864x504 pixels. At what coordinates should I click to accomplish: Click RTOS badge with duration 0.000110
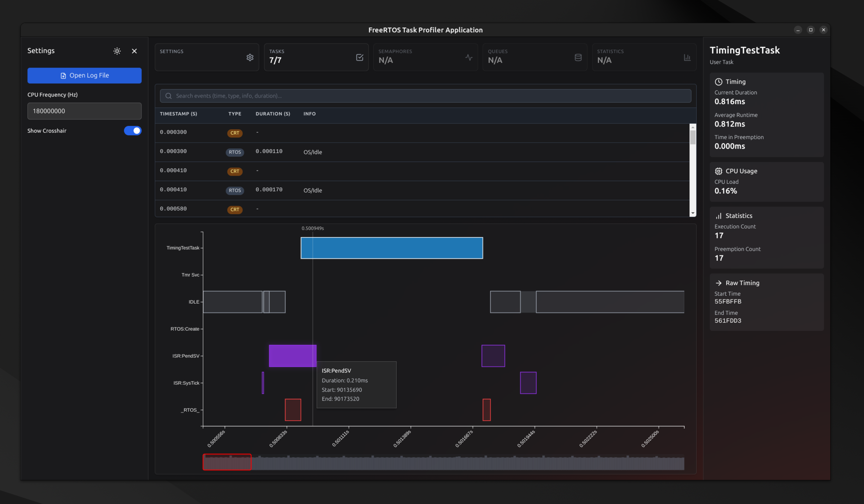(x=235, y=152)
